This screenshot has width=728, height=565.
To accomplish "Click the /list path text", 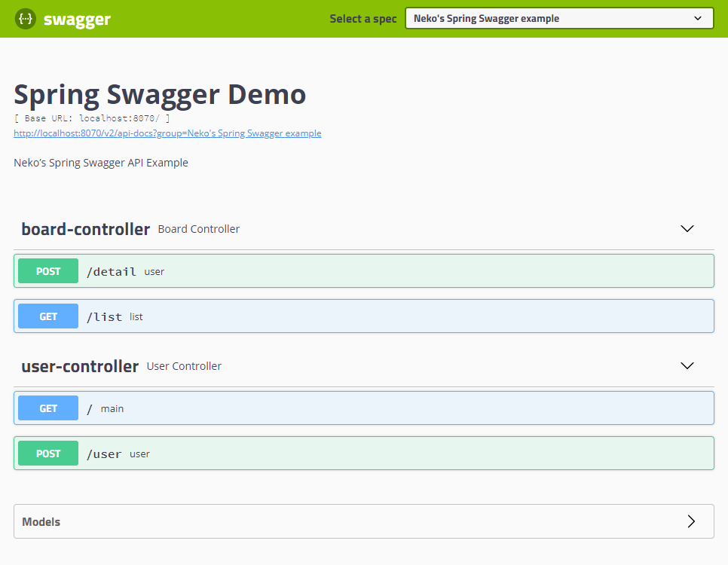I will coord(104,317).
